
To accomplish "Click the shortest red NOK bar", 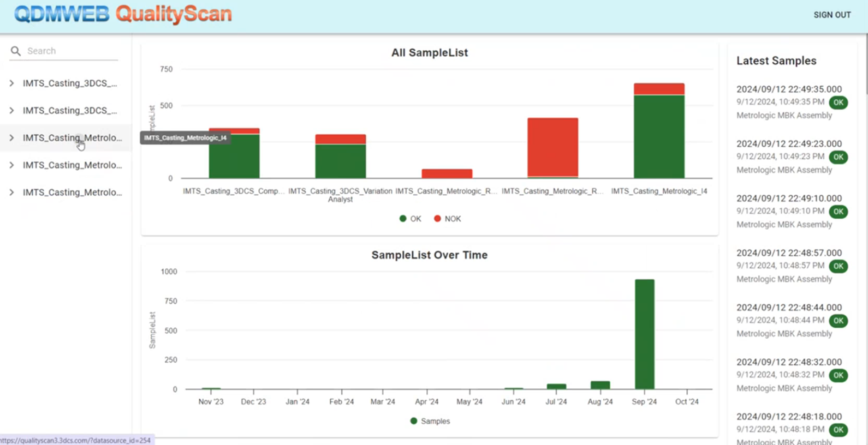I will click(447, 173).
